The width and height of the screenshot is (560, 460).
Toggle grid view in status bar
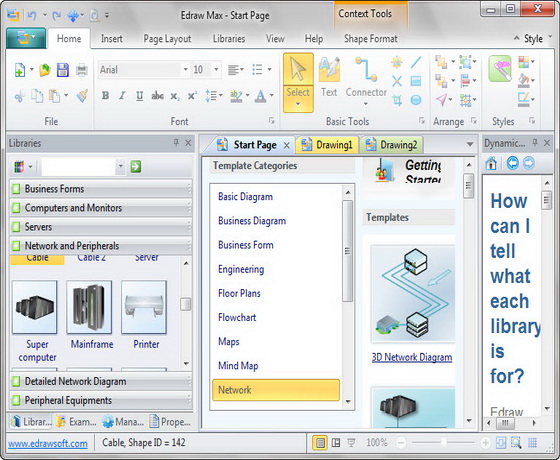pos(532,443)
